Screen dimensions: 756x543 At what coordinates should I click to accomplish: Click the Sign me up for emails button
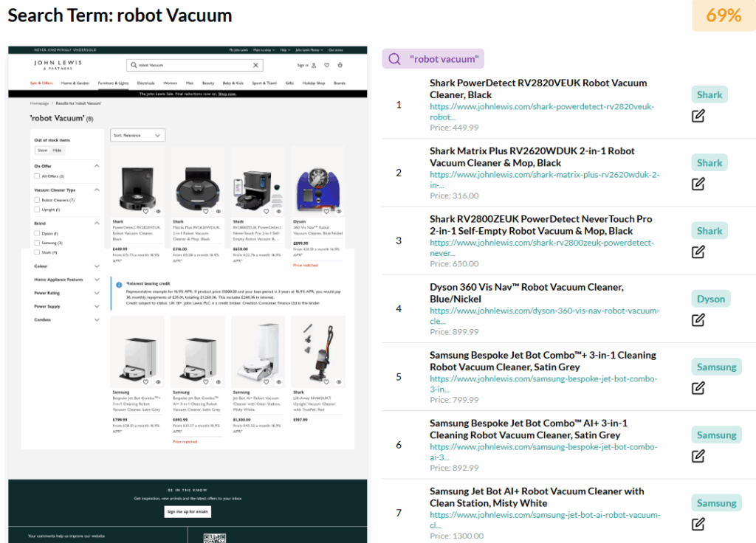[x=188, y=512]
